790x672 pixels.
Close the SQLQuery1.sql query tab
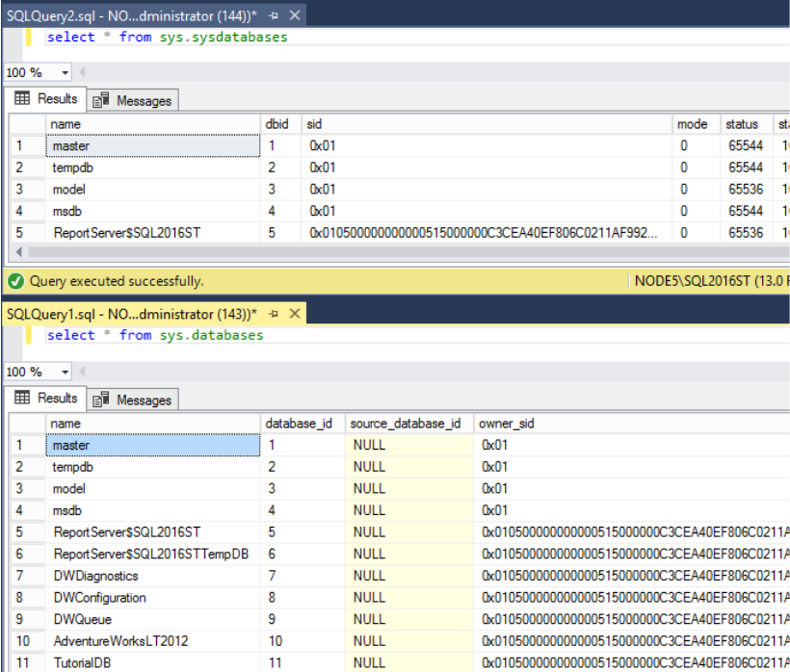tap(295, 314)
